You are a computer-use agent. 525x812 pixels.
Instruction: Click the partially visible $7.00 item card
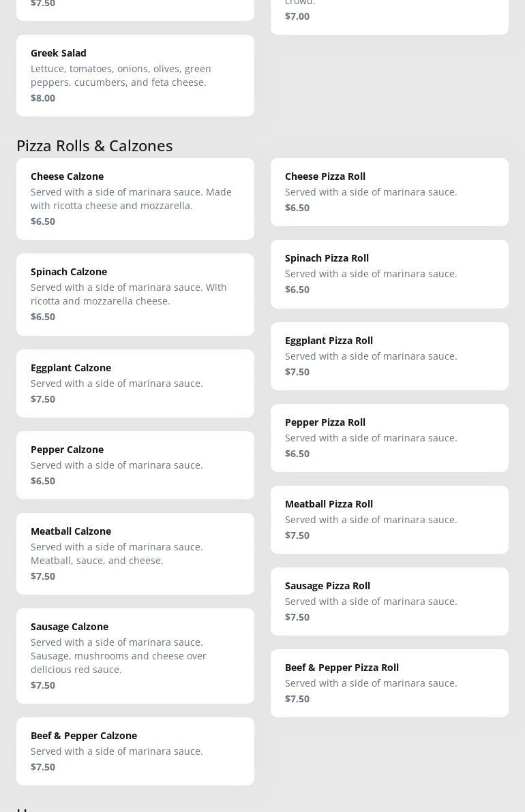coord(389,15)
